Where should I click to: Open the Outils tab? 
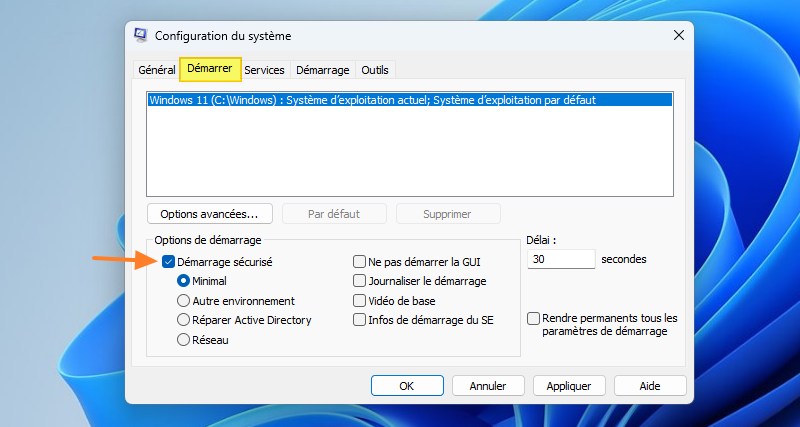tap(375, 70)
